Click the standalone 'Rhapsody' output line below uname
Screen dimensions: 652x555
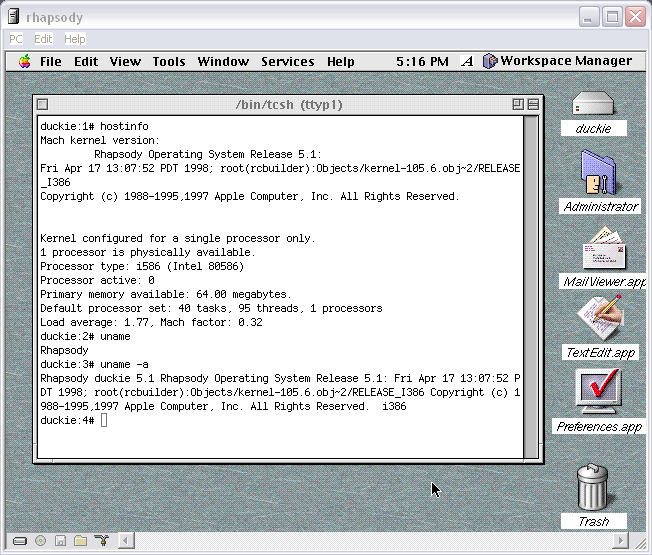click(64, 350)
